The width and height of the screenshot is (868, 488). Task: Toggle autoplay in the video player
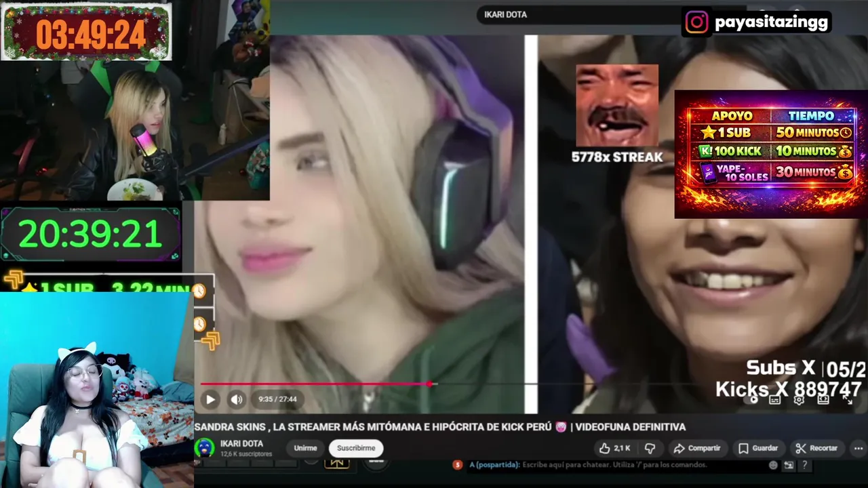(751, 399)
